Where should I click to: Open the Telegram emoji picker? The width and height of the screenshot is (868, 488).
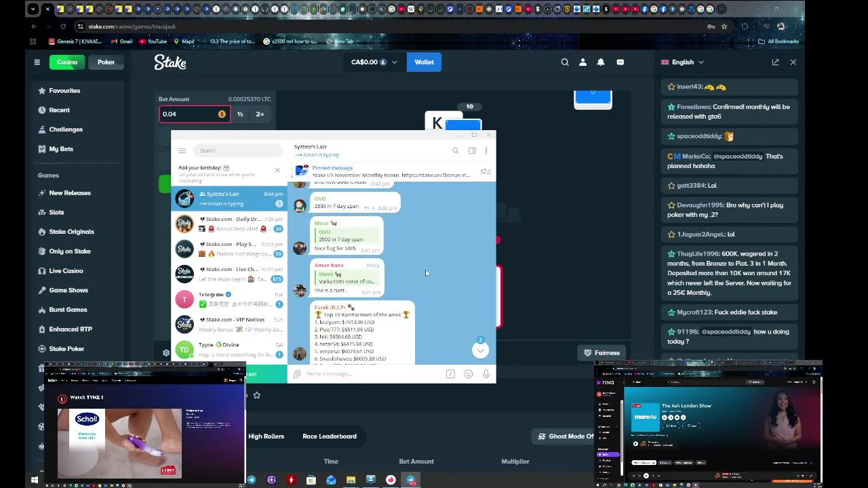(468, 374)
